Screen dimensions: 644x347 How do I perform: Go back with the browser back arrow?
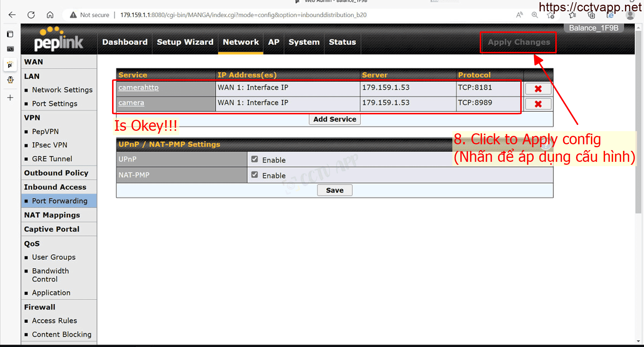(x=12, y=15)
